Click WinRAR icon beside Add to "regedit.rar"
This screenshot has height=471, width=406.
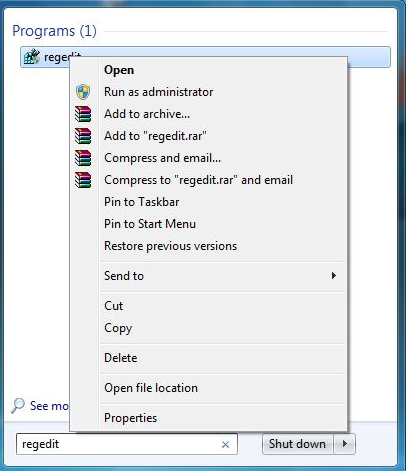pyautogui.click(x=83, y=136)
